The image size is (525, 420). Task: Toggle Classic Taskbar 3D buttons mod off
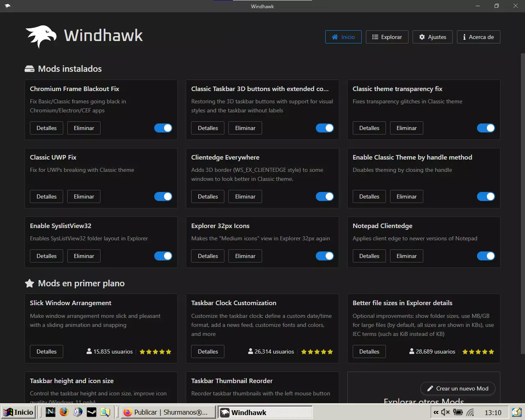pyautogui.click(x=325, y=128)
